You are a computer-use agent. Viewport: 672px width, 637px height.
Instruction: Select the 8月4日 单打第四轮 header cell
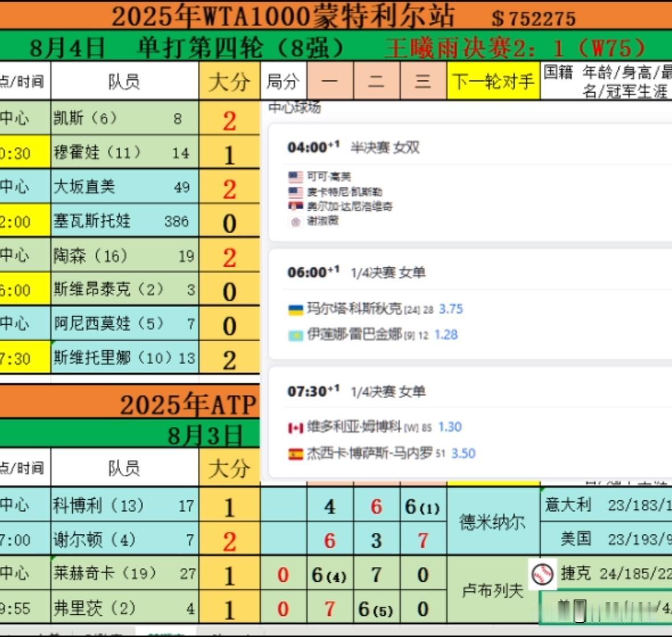pyautogui.click(x=186, y=47)
